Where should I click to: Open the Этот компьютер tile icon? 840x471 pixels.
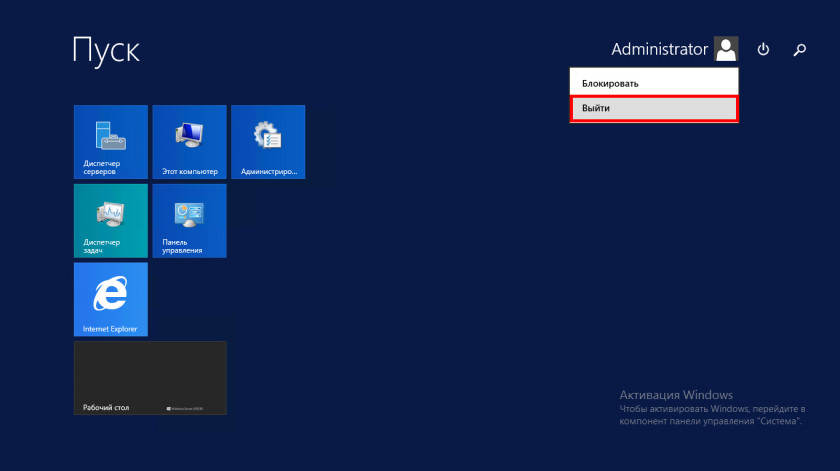click(189, 134)
